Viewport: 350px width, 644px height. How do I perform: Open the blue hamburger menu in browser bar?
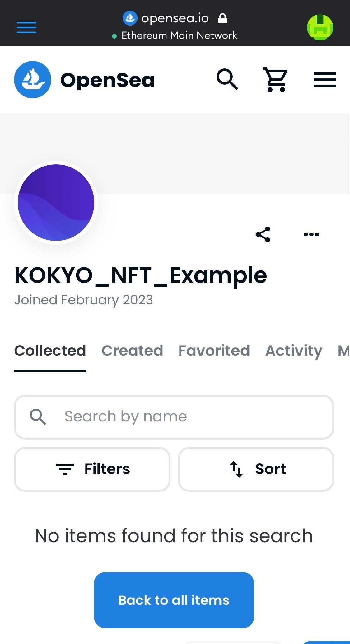pyautogui.click(x=26, y=27)
